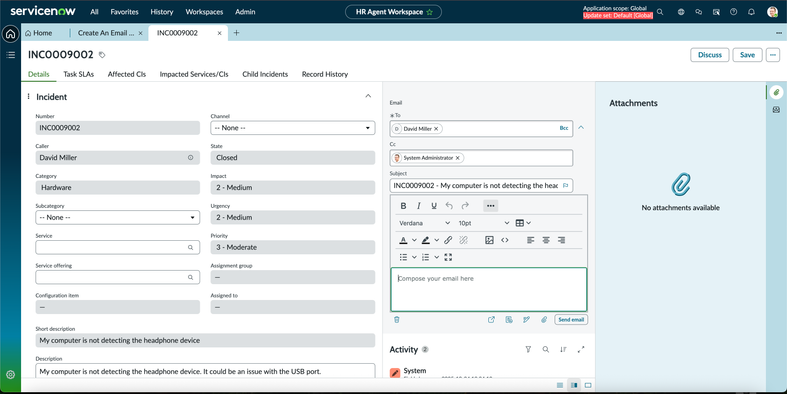Insert an image into the email
Image resolution: width=787 pixels, height=394 pixels.
tap(489, 240)
